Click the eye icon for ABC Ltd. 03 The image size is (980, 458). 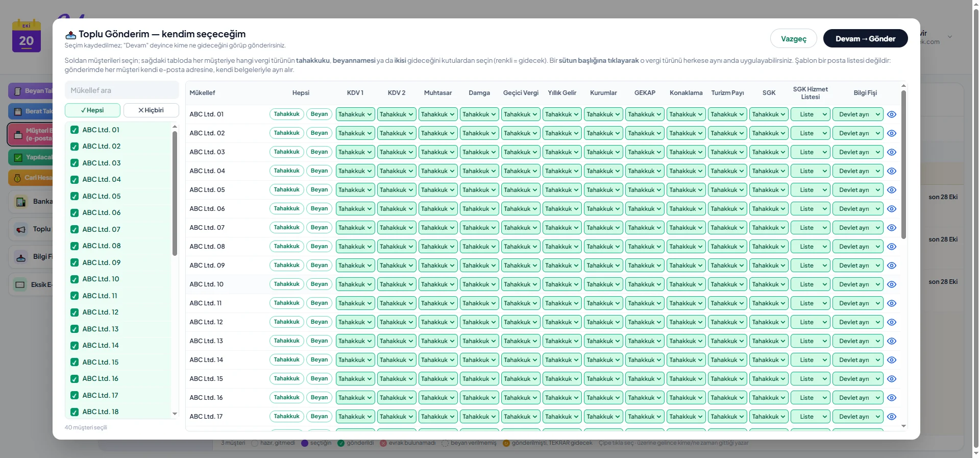(x=892, y=152)
